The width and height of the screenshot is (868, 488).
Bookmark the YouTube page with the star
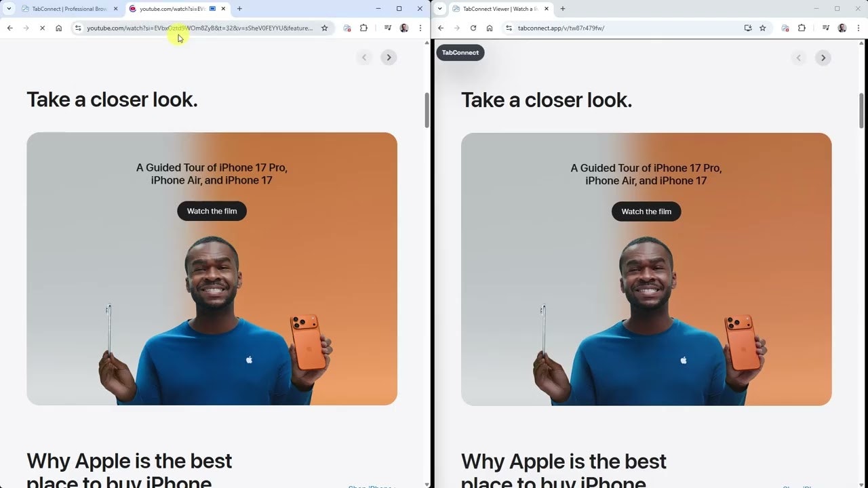[x=325, y=28]
